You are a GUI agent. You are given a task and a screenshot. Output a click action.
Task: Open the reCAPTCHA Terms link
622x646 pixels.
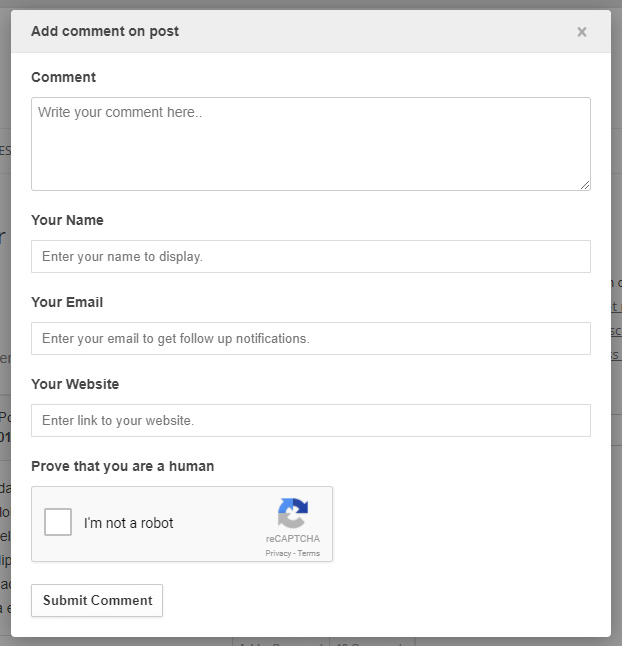[x=309, y=553]
